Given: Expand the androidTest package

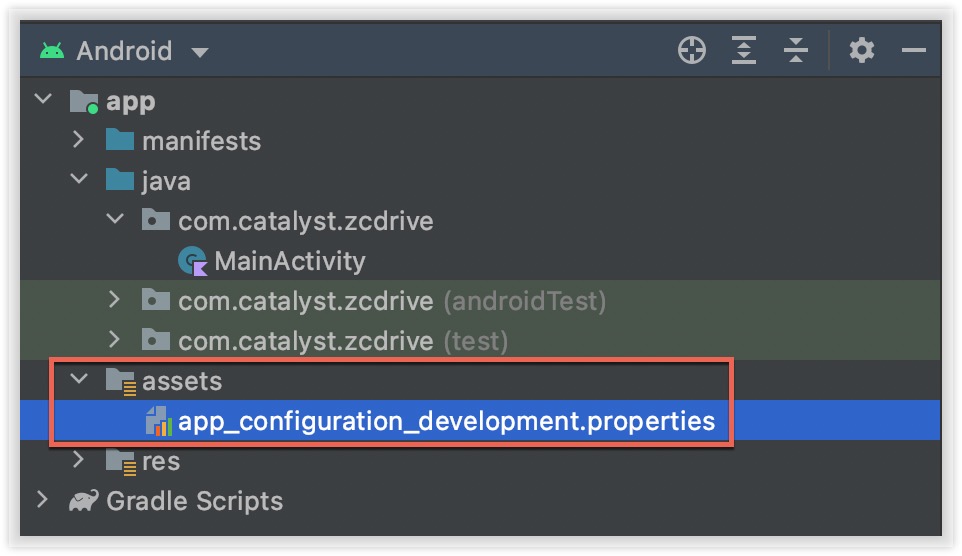Looking at the screenshot, I should click(x=115, y=301).
